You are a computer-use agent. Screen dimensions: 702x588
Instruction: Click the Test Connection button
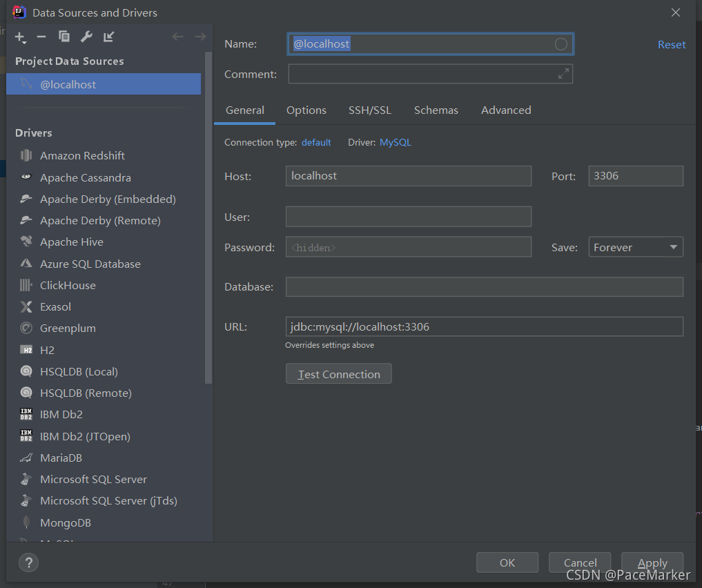(339, 373)
